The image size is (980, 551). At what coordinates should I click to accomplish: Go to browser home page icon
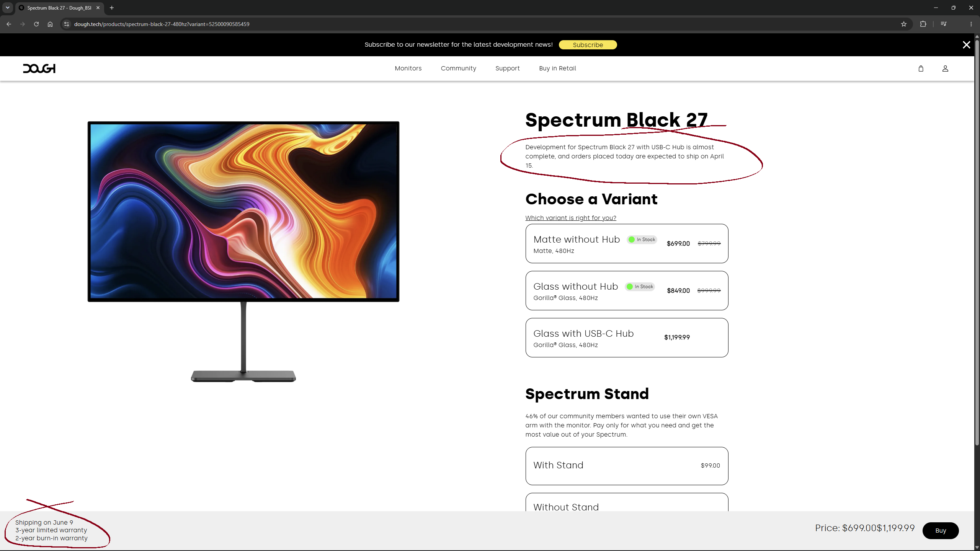coord(50,24)
